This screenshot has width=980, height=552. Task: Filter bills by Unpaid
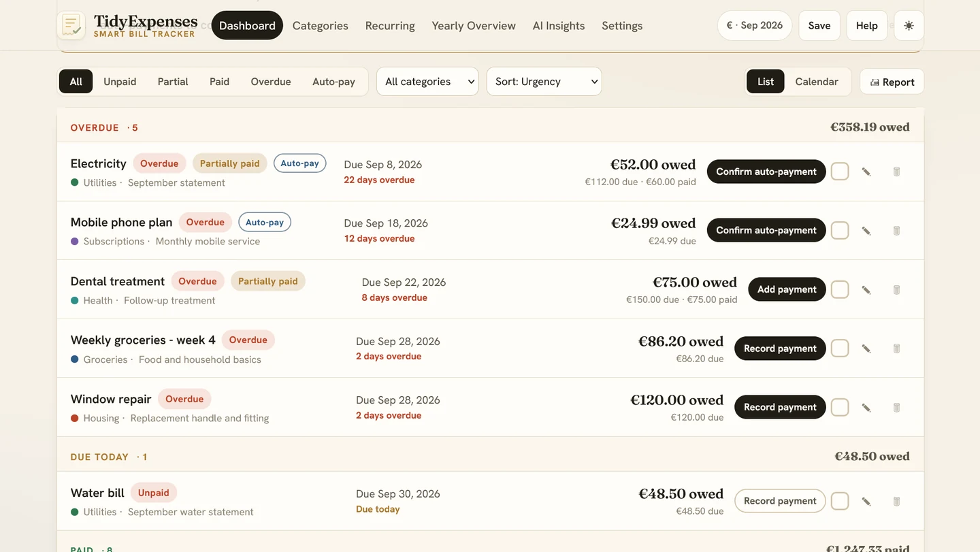point(120,82)
